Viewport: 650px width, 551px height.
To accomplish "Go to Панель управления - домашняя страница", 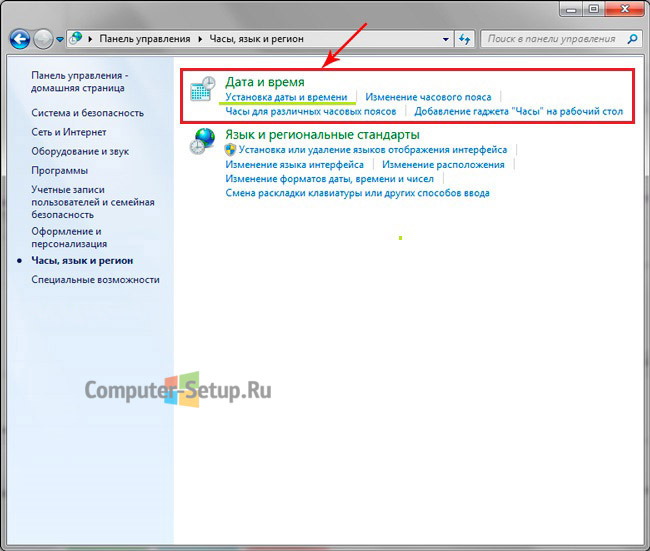I will pos(80,82).
